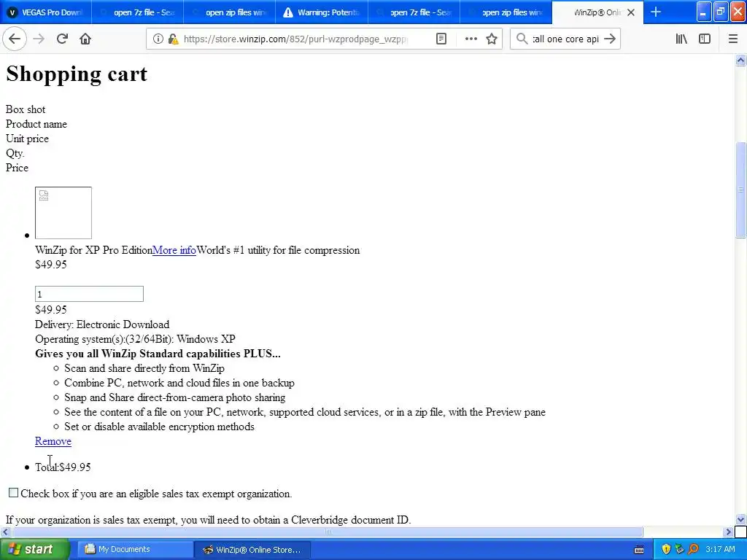Screen dimensions: 747x560
Task: Click the horizontal scrollbar thumb
Action: tap(328, 532)
